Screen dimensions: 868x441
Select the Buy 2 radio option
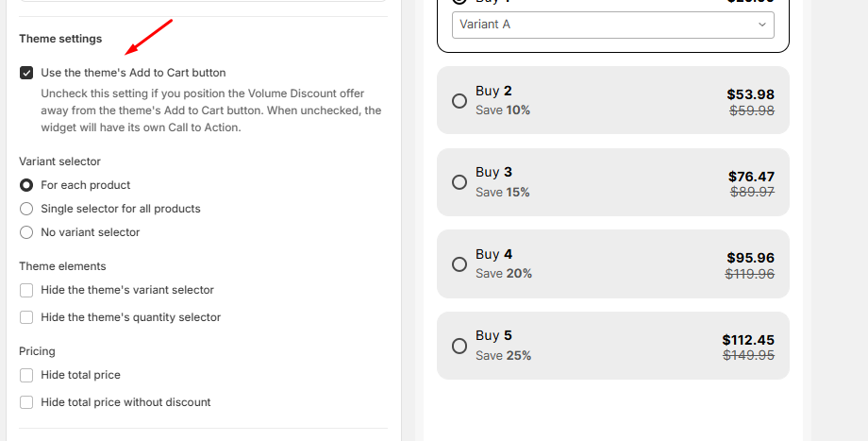coord(459,100)
